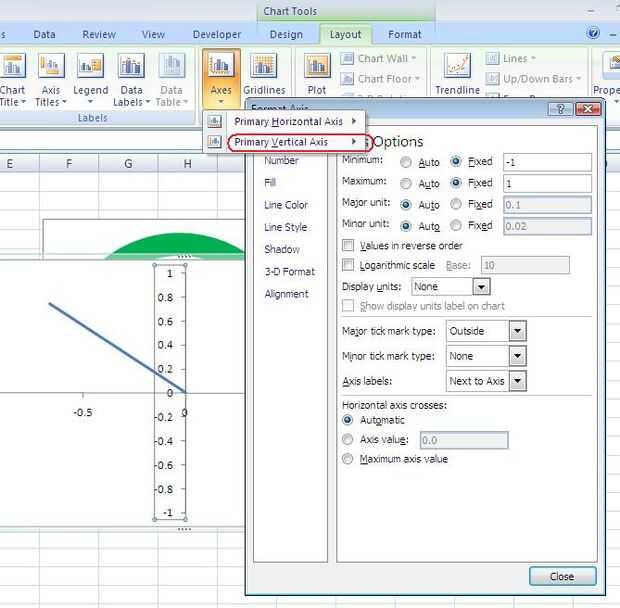Click the Maximum value input field
Screen dimensions: 620x608
(547, 183)
